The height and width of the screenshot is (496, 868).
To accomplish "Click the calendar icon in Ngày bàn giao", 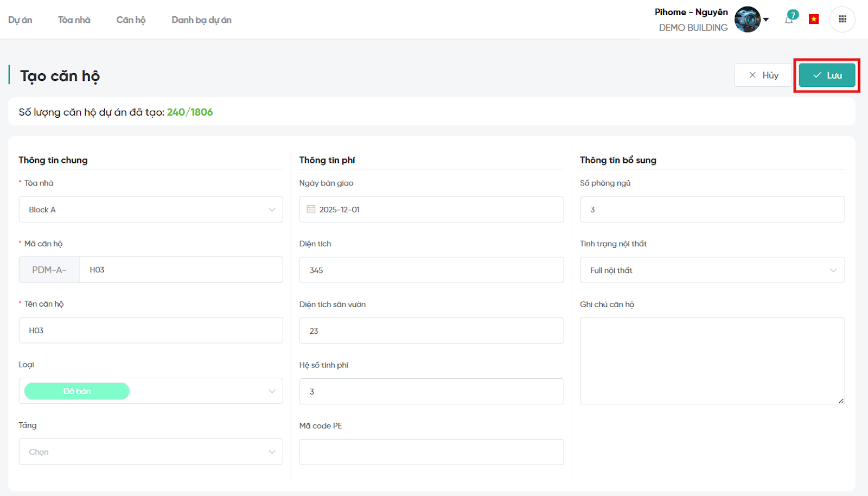I will click(x=311, y=209).
